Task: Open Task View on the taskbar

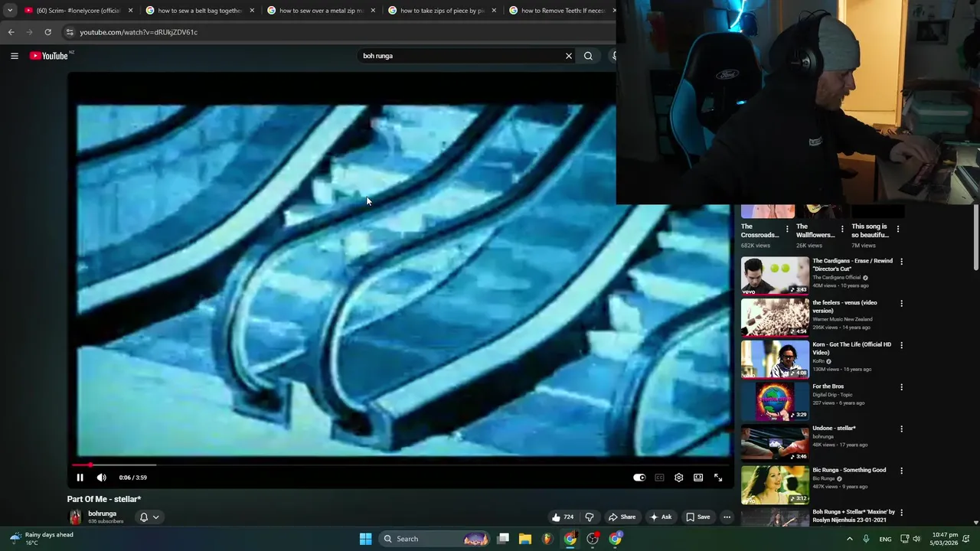Action: [x=503, y=539]
